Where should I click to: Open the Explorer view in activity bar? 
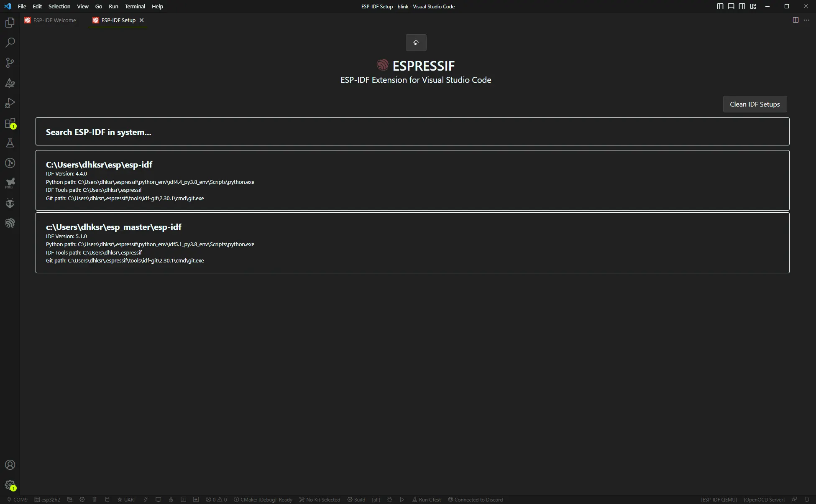click(x=10, y=23)
